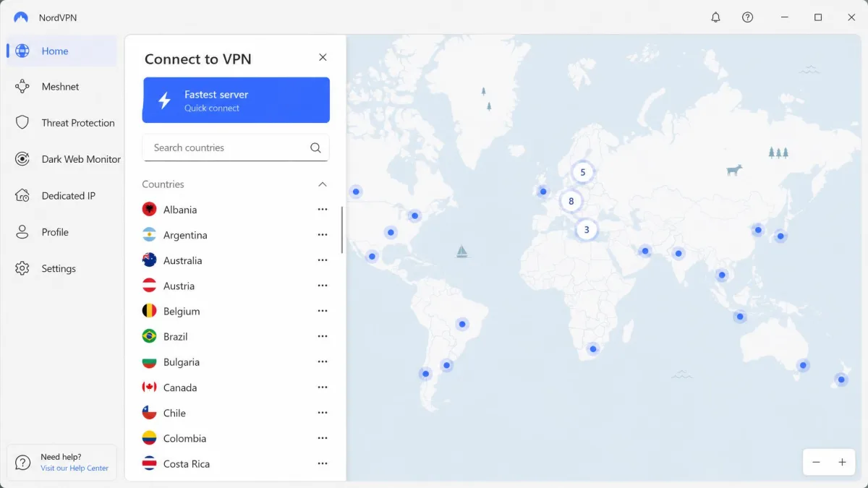Select the map cluster showing 5
Screen dimensions: 868x488
coord(582,172)
